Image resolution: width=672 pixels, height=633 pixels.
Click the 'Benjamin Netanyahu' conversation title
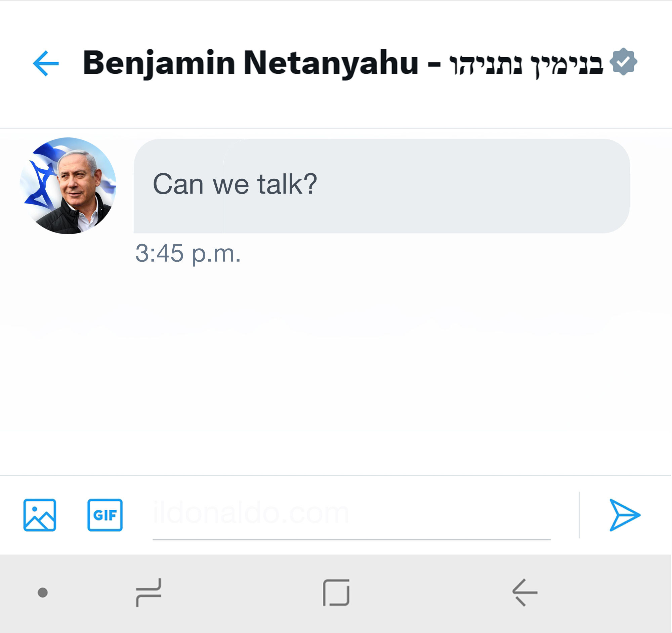point(250,63)
